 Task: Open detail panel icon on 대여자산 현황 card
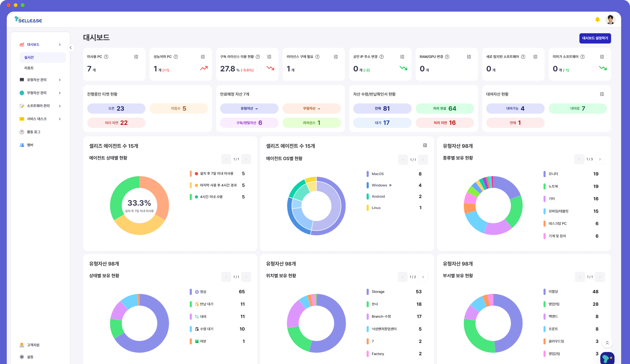[x=602, y=94]
